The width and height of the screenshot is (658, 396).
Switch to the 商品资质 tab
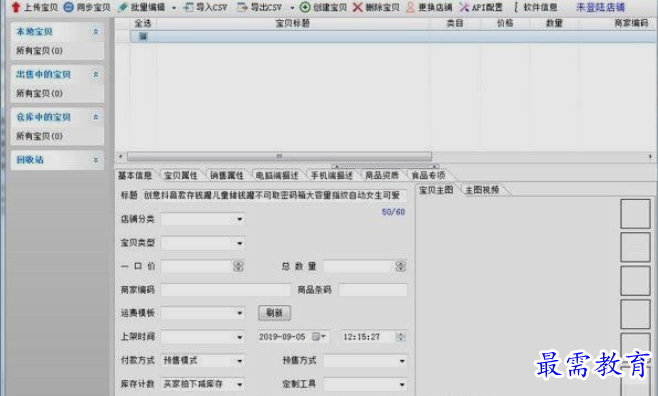click(382, 175)
